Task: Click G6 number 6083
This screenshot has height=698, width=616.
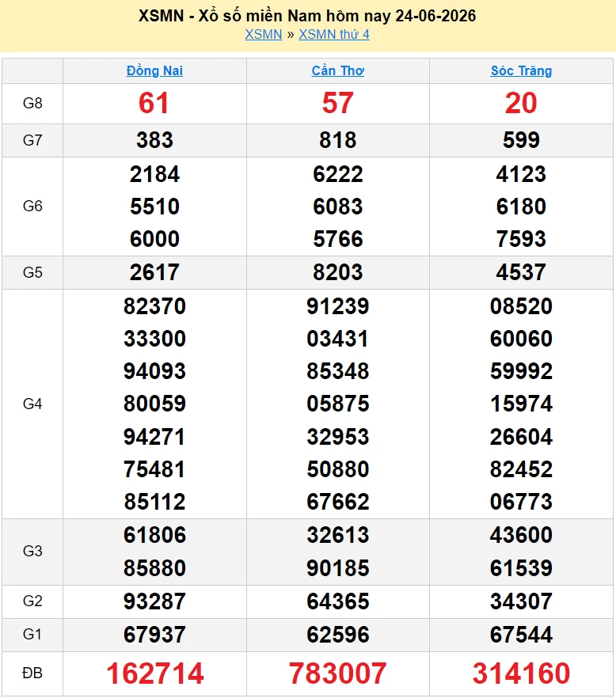Action: click(337, 207)
